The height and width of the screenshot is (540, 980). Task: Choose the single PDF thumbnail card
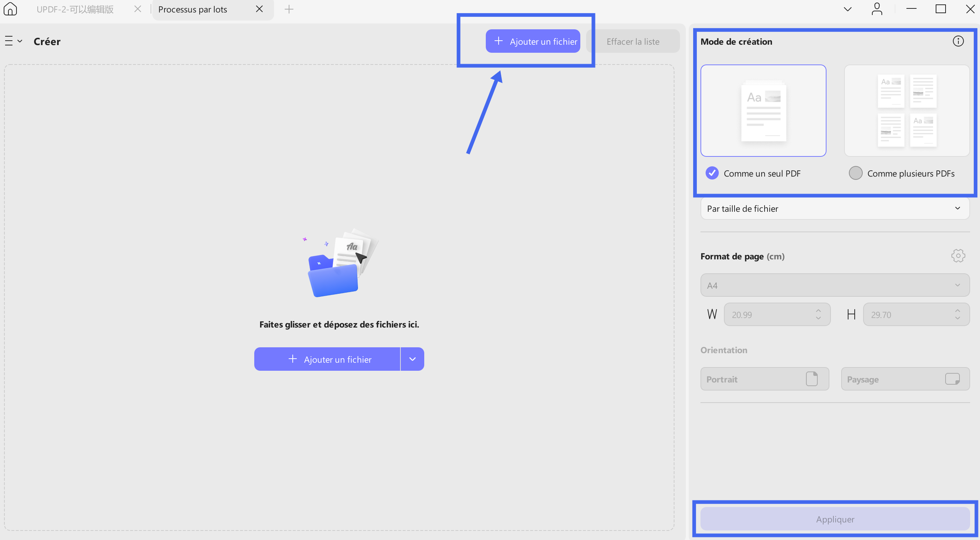tap(763, 110)
